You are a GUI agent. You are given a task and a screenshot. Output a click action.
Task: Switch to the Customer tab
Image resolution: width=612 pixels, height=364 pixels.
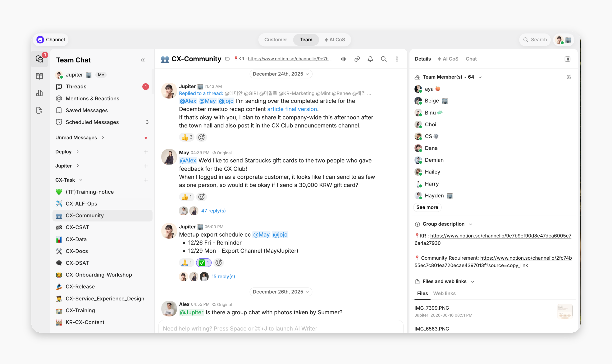click(x=275, y=39)
